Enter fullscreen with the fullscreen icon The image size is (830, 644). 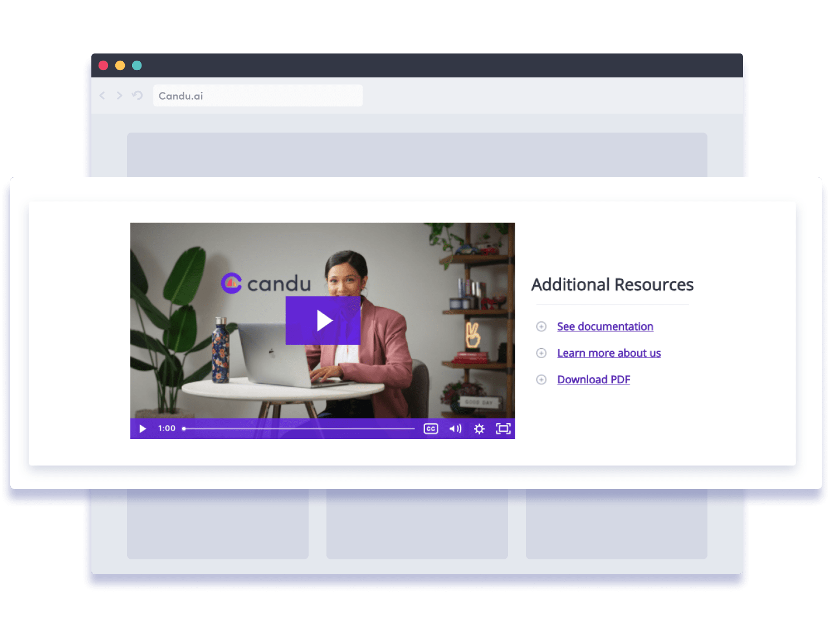coord(503,428)
